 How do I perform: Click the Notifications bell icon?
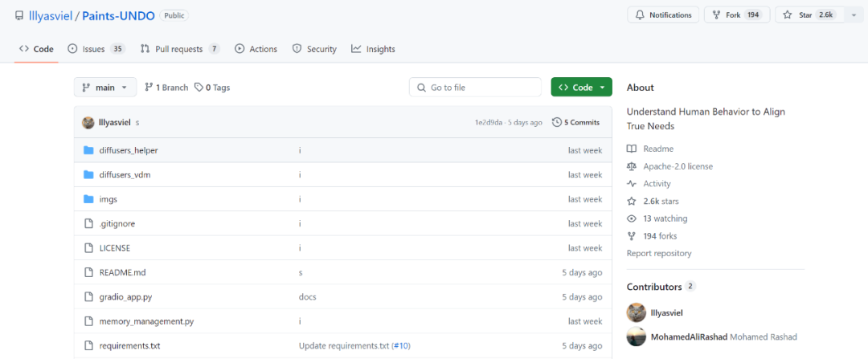[640, 15]
